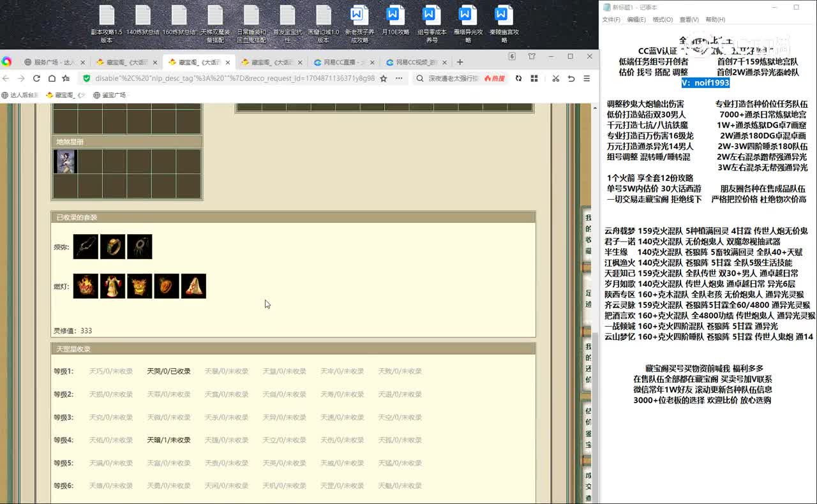Open the 160炼狱总结 desktop text file
This screenshot has width=817, height=504.
click(179, 20)
